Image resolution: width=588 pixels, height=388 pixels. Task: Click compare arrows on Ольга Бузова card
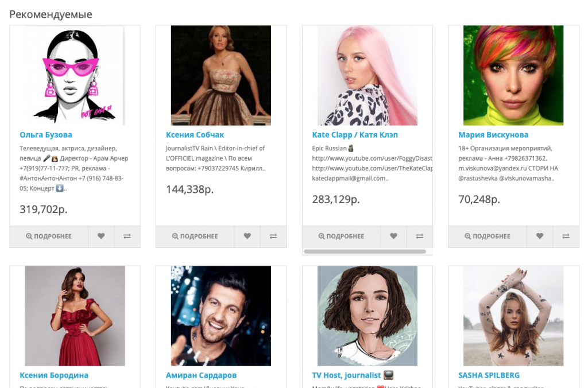[127, 236]
